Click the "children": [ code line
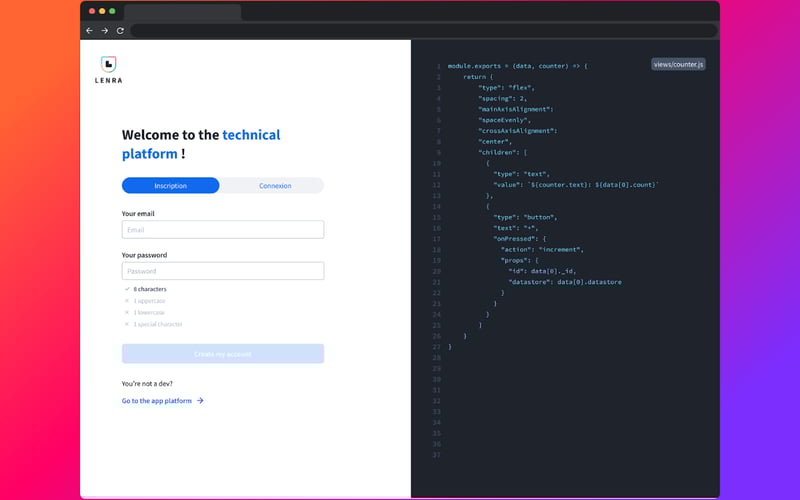 point(503,152)
